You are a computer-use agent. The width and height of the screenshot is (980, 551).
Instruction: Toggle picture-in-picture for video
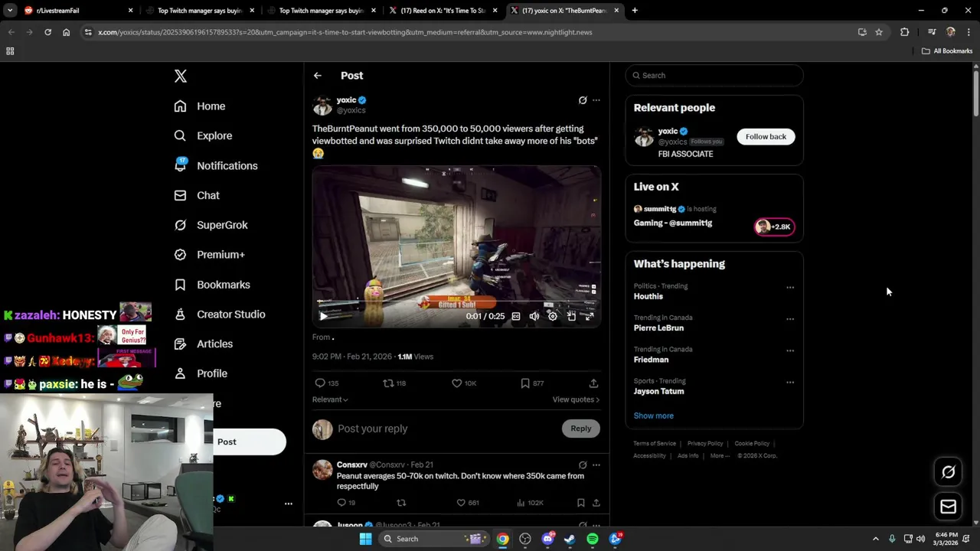pyautogui.click(x=571, y=316)
